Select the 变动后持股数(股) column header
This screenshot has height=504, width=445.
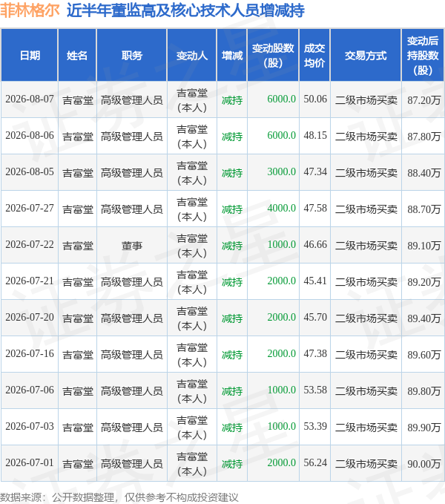(x=423, y=56)
